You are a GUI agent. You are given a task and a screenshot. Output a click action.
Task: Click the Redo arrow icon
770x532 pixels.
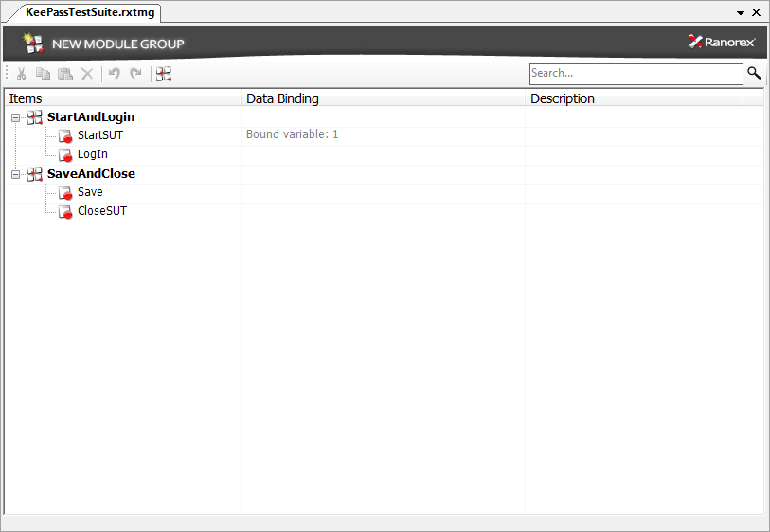coord(135,74)
